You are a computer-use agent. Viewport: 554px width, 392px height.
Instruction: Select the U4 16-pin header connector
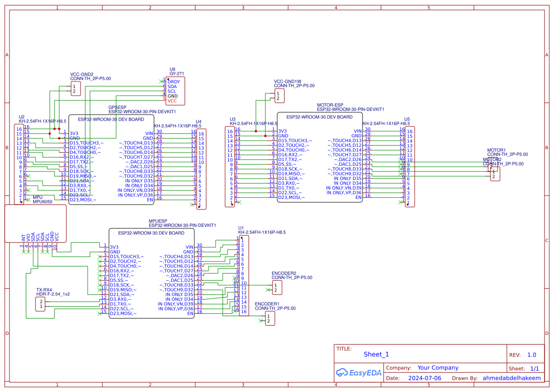pyautogui.click(x=201, y=169)
